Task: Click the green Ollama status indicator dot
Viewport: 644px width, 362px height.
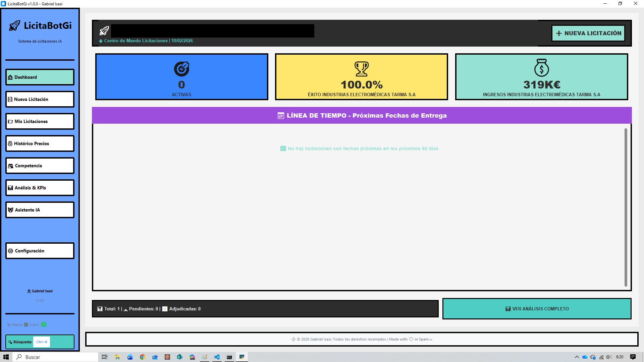Action: (44, 324)
